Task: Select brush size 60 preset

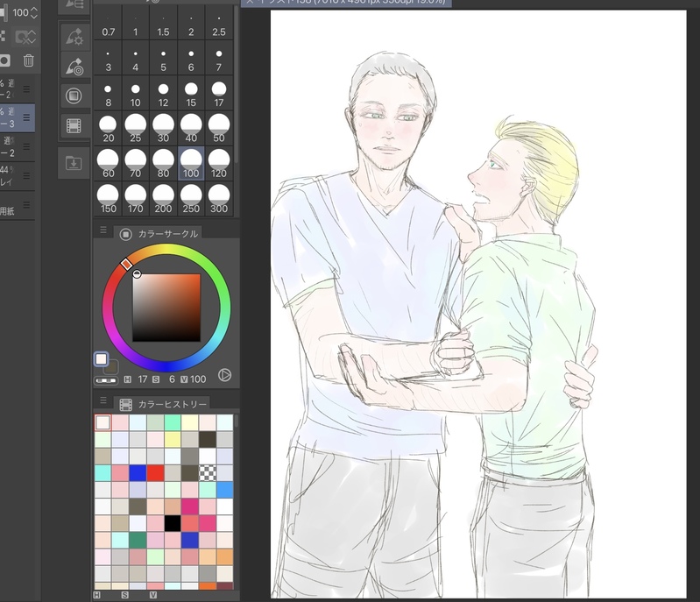Action: 108,164
